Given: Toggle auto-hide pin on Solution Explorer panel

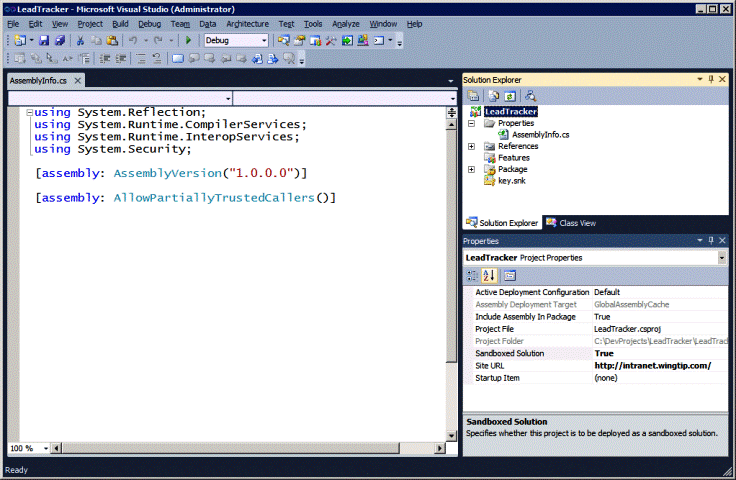Looking at the screenshot, I should [711, 79].
